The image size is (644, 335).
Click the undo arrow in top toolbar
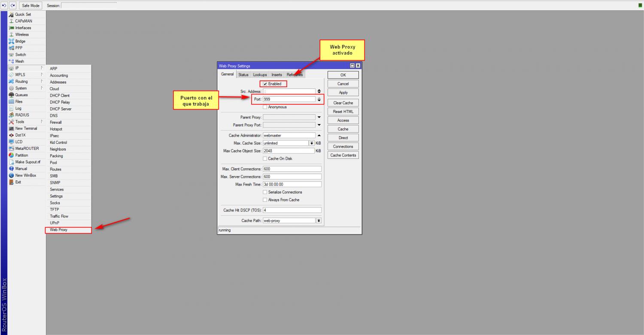[4, 6]
